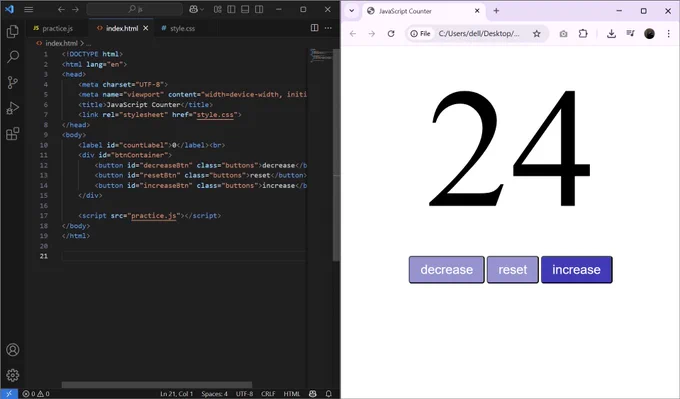Place cursor on empty line 21

(184, 256)
